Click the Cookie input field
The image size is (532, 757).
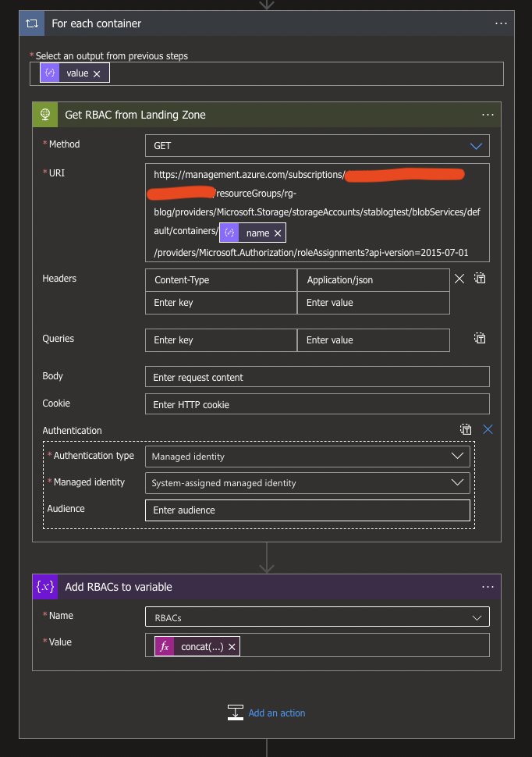(x=317, y=404)
